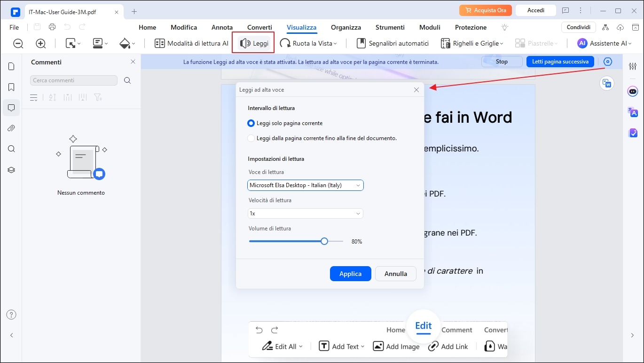
Task: Click the feedback message icon in title bar
Action: [565, 10]
